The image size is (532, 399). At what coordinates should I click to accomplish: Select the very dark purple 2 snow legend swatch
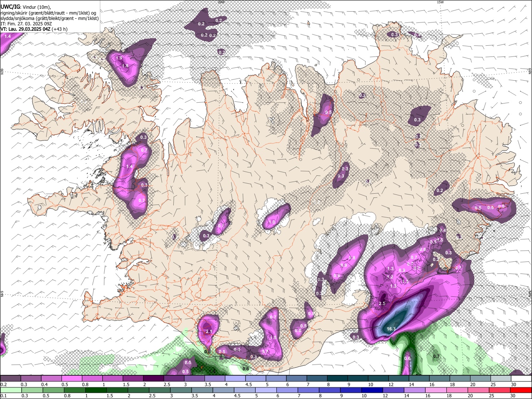click(153, 379)
